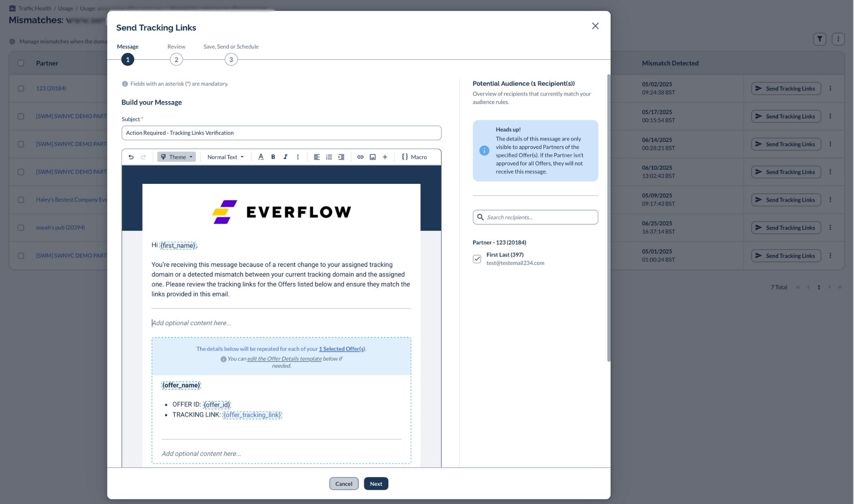
Task: Go to next page in pagination
Action: tap(829, 287)
